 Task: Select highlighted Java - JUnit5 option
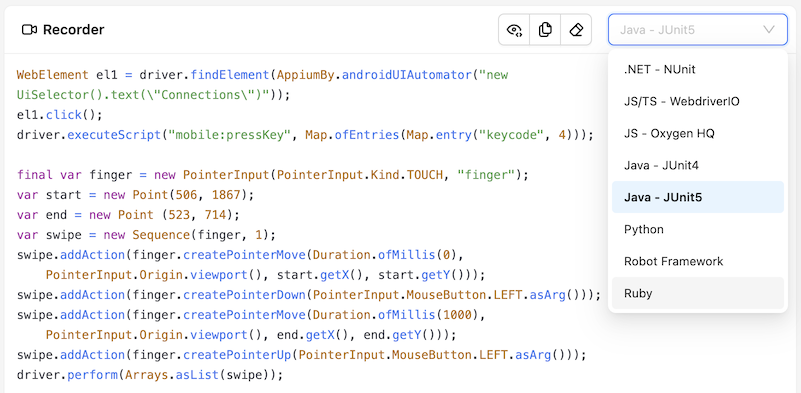tap(698, 197)
